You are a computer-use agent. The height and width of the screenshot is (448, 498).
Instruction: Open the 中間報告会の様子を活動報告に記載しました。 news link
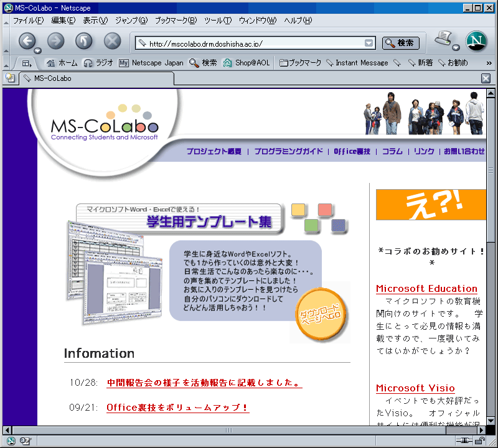pyautogui.click(x=204, y=383)
